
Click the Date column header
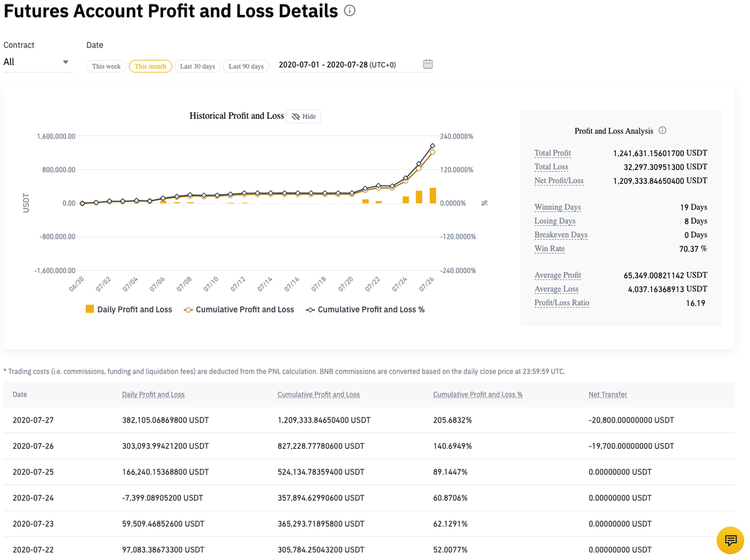[19, 395]
